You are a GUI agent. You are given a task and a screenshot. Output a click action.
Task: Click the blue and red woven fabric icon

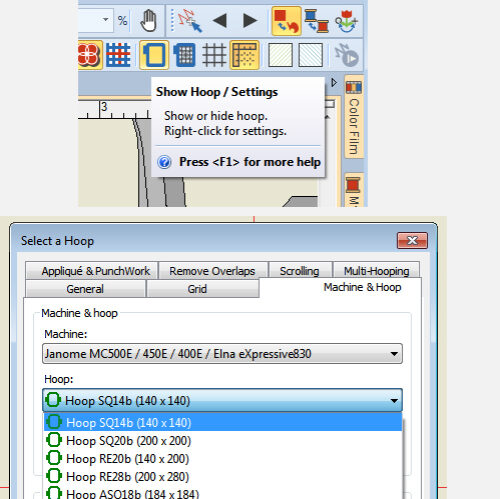coord(118,55)
